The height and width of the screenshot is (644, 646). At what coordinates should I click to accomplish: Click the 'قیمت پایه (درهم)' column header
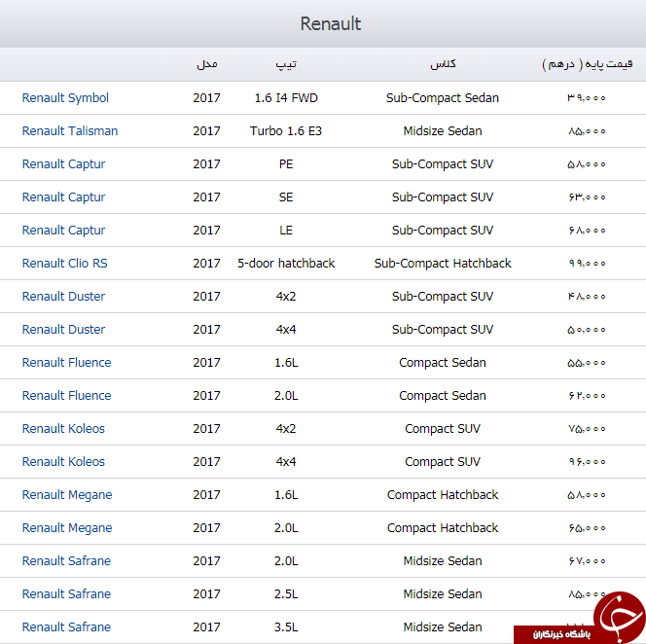(587, 64)
